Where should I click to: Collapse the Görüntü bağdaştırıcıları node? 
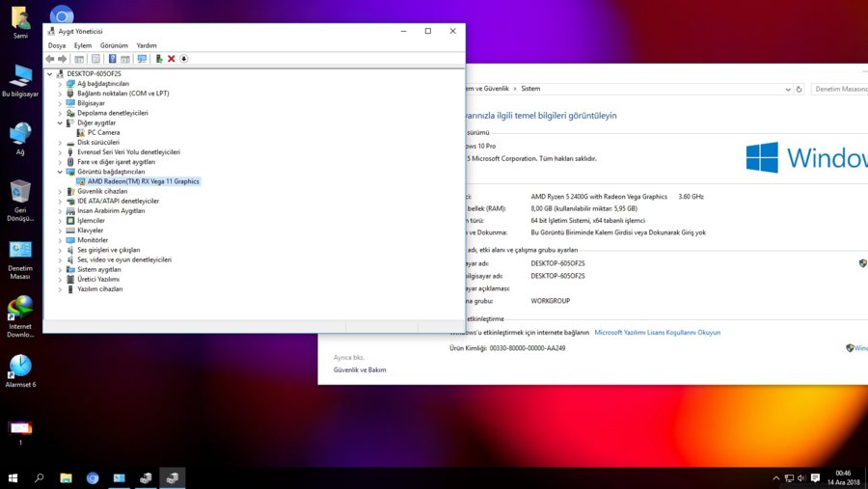[x=60, y=172]
